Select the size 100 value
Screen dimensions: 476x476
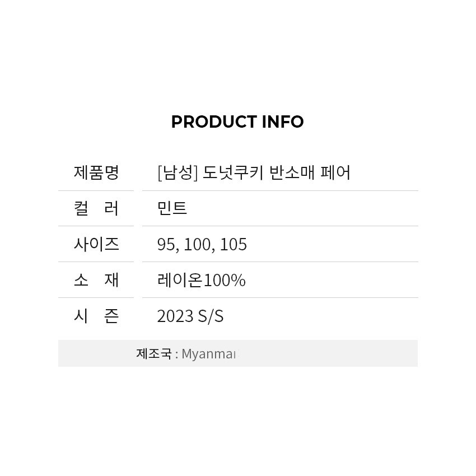[x=197, y=245]
